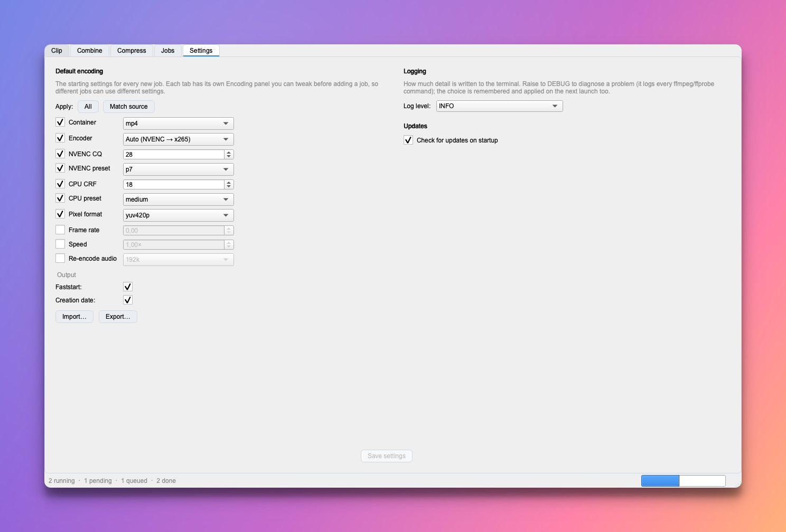
Task: Decrease NVENC CQ with the down arrow
Action: point(229,157)
